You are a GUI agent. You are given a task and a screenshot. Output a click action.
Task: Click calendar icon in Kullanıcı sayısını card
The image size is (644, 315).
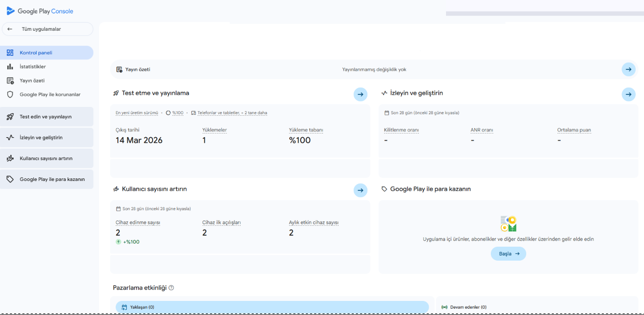click(x=118, y=209)
